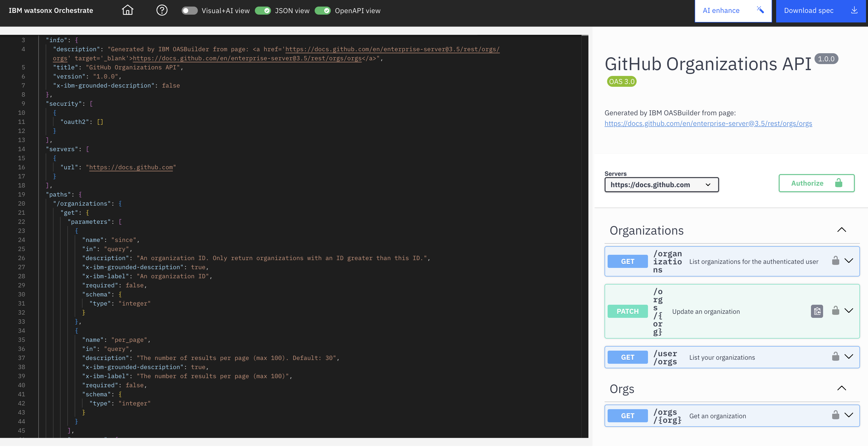Click lock icon on GET /organizations row
Viewport: 868px width, 447px height.
(x=835, y=260)
